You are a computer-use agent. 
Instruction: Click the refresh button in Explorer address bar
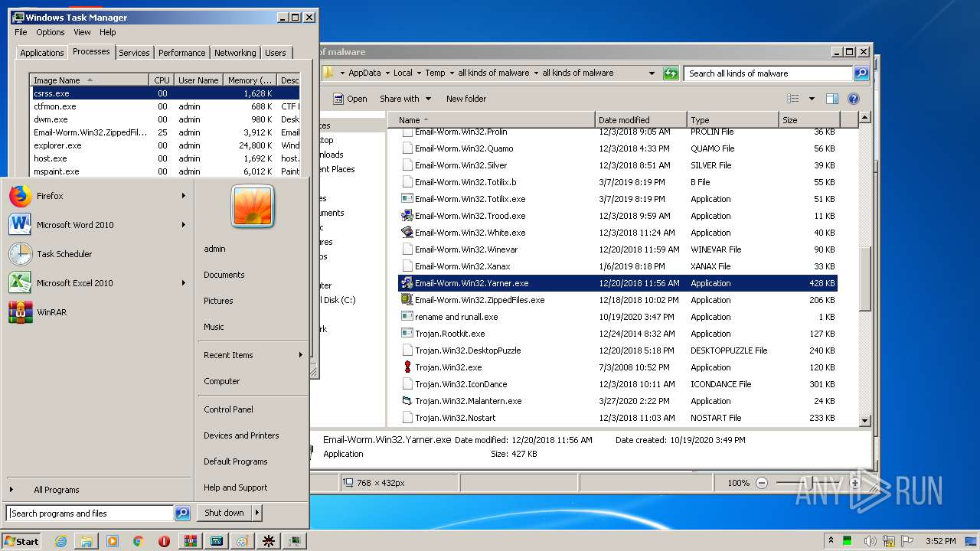(671, 73)
